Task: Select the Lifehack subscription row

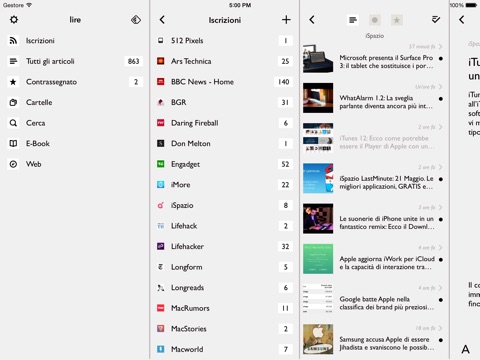Action: point(225,226)
